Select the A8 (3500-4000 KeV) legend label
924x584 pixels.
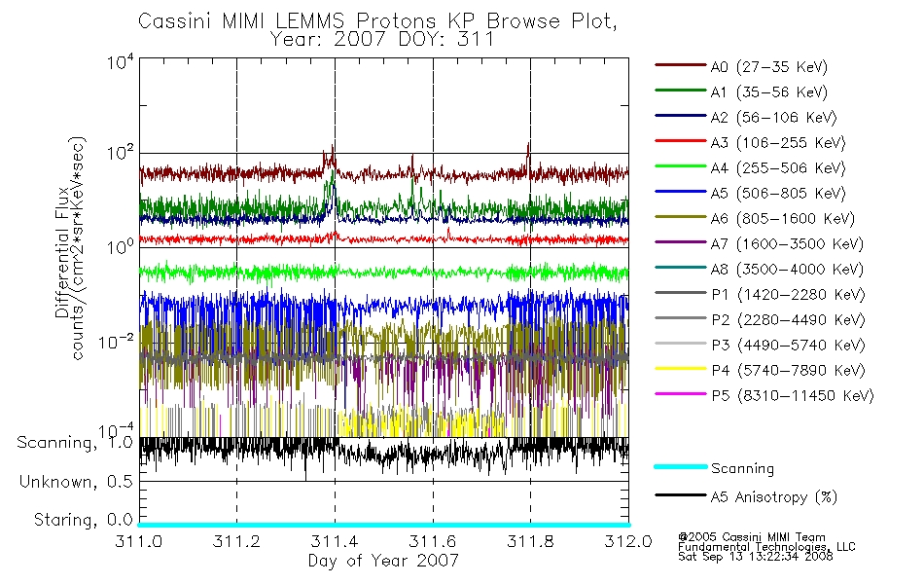point(787,271)
